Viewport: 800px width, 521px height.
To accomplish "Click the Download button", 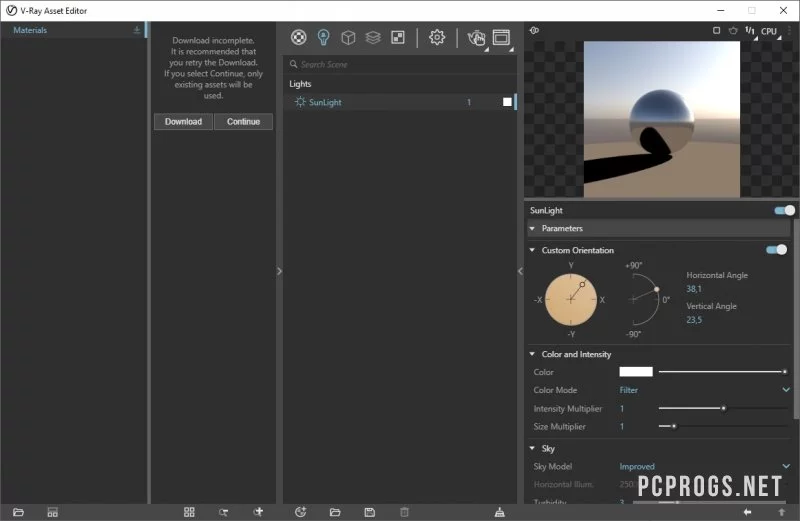I will point(183,121).
